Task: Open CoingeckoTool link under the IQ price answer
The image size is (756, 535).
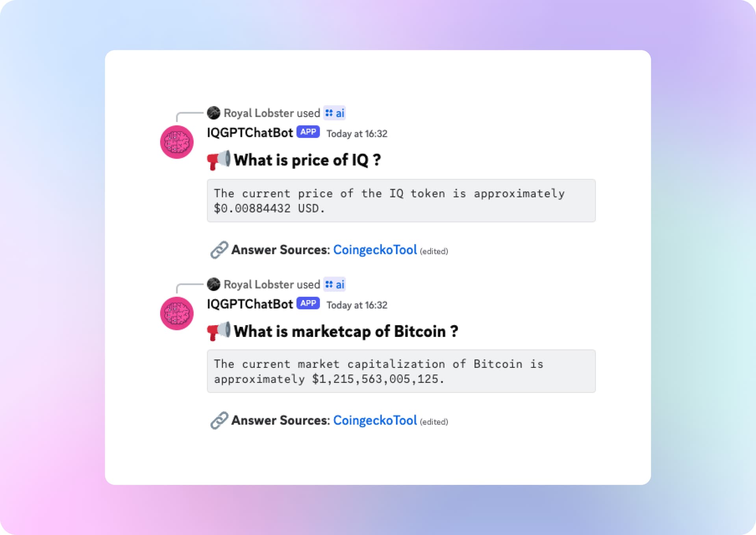Action: [375, 250]
